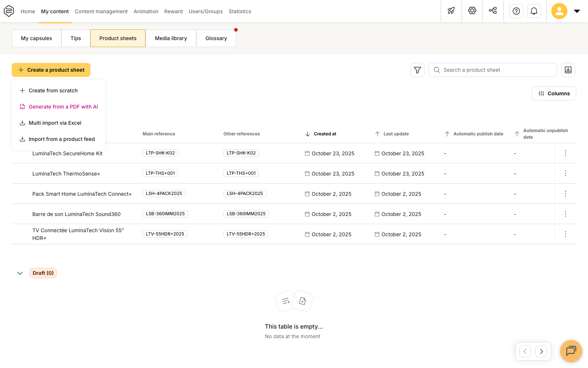Open the filter funnel for product sheets
Viewport: 588px width, 368px height.
[x=417, y=70]
